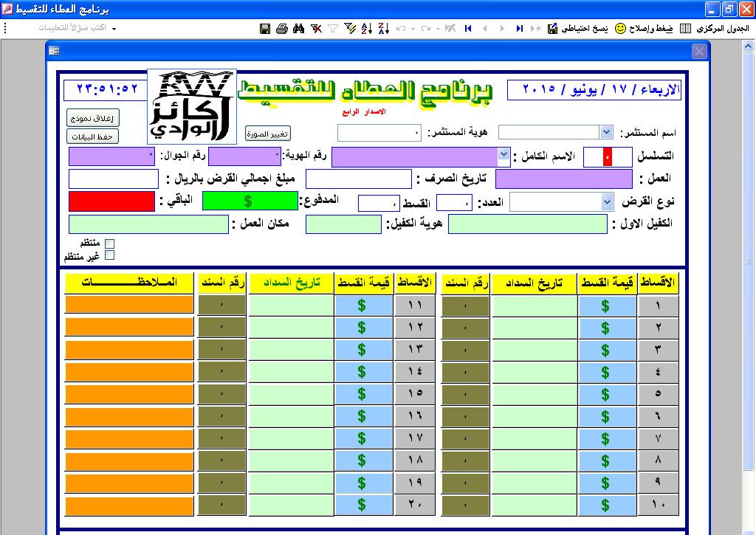Click the Save floppy disk toolbar icon

coord(265,29)
